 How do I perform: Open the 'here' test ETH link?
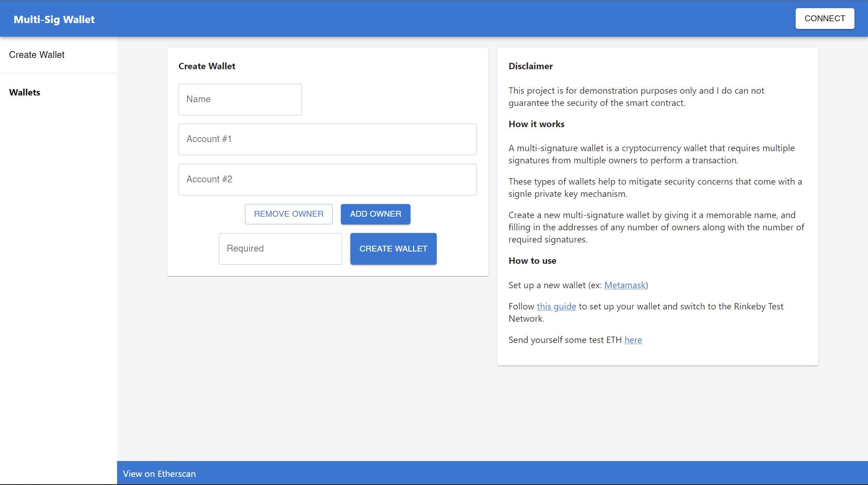(x=633, y=340)
